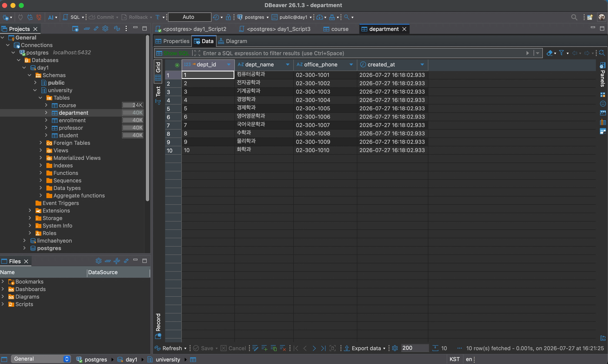
Task: Select the professor table in the tree
Action: point(71,128)
